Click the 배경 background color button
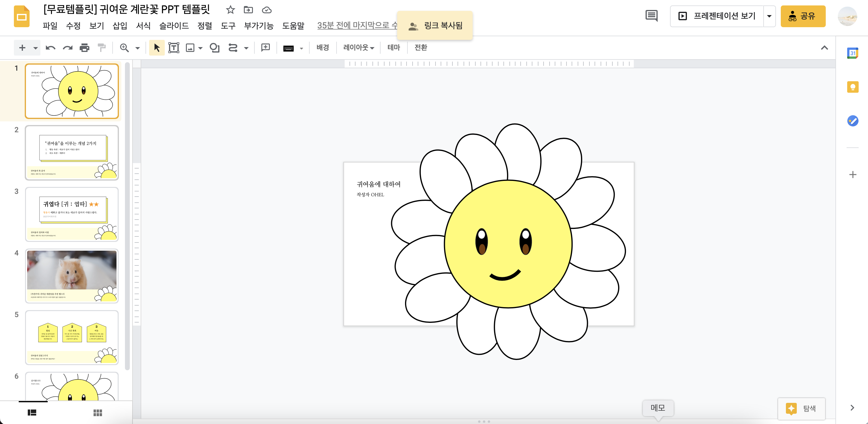 [x=322, y=48]
